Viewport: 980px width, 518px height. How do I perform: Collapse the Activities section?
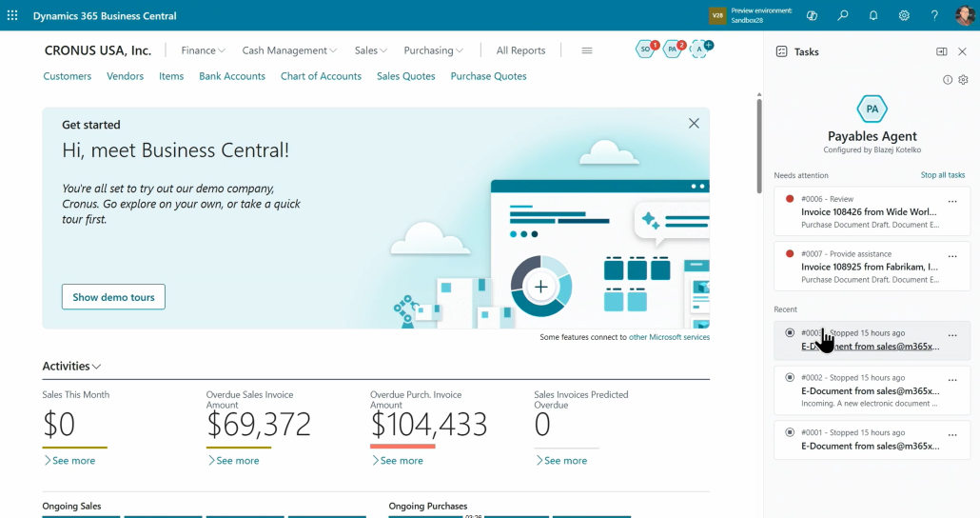71,367
